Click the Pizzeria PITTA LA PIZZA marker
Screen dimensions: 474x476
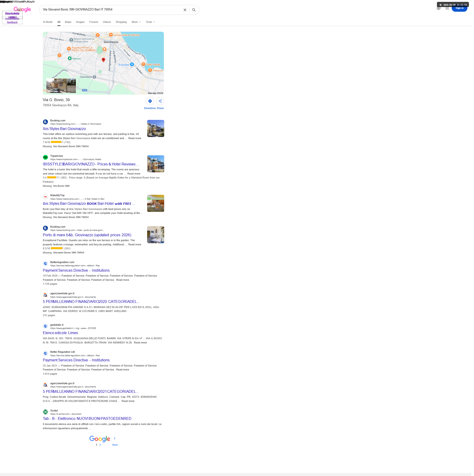pos(69,49)
